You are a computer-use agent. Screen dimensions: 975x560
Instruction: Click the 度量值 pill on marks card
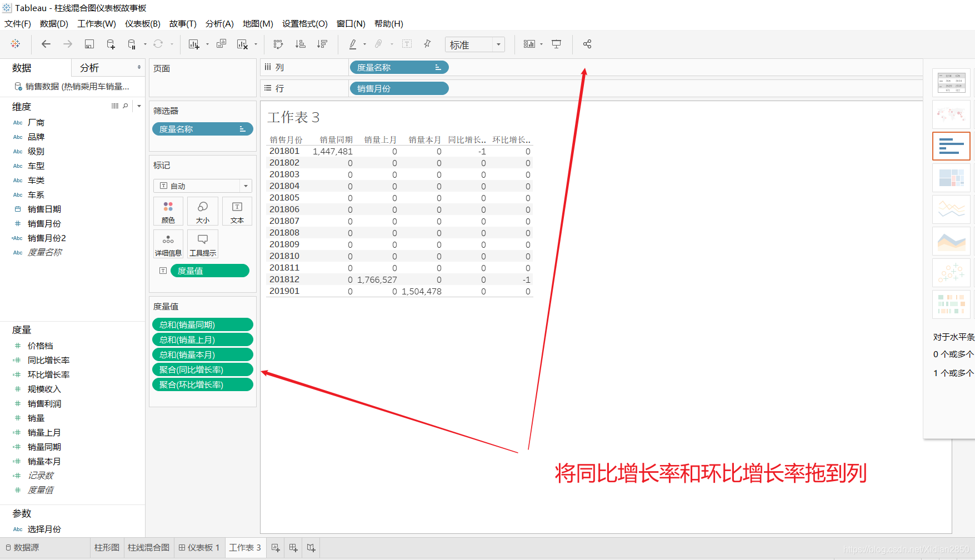[210, 271]
